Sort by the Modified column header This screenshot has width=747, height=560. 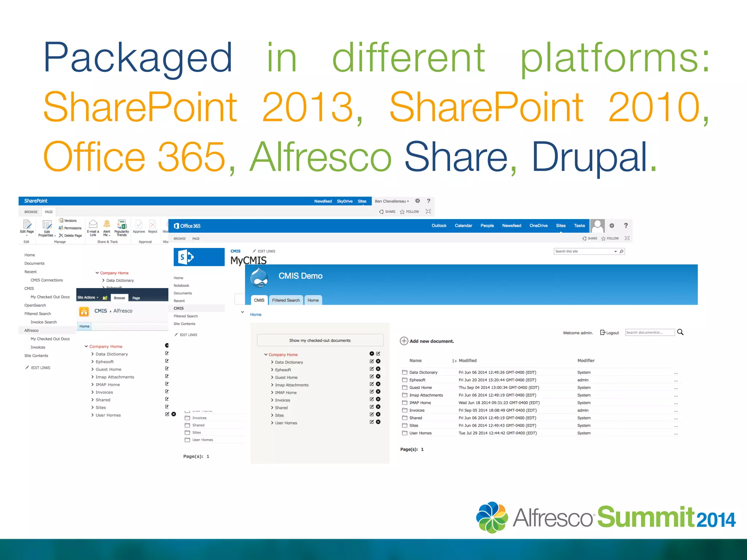tap(468, 361)
